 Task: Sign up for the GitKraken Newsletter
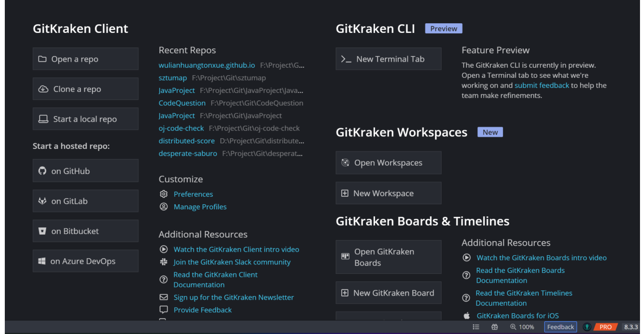(234, 297)
